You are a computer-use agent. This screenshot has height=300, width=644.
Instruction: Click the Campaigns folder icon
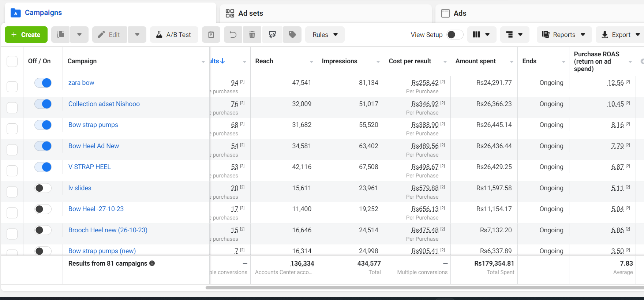[x=16, y=13]
